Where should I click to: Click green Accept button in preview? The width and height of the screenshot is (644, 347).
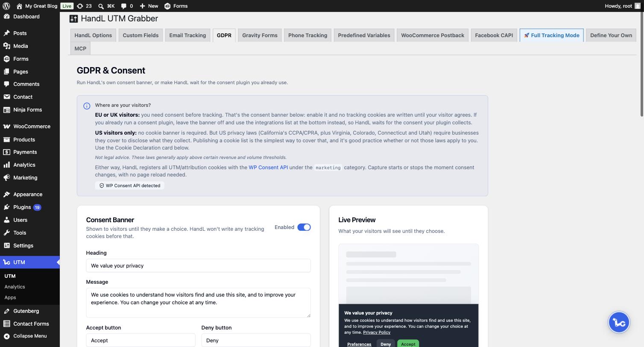(x=408, y=344)
